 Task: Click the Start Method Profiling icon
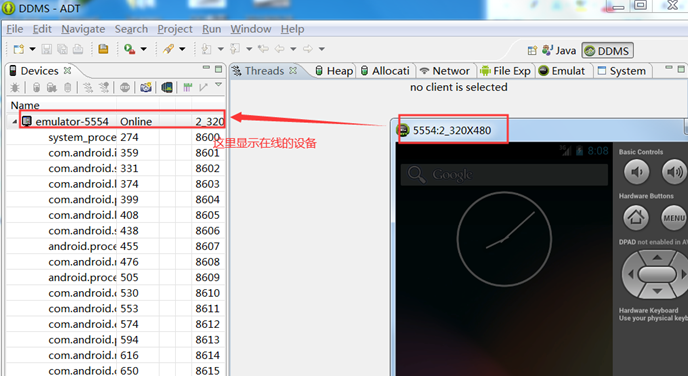104,88
